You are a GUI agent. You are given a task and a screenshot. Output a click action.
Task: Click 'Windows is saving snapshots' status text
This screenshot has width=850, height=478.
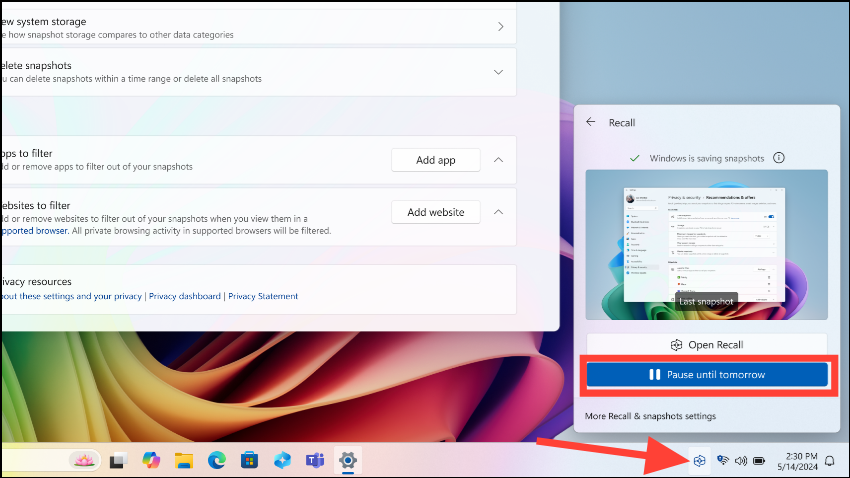(706, 158)
